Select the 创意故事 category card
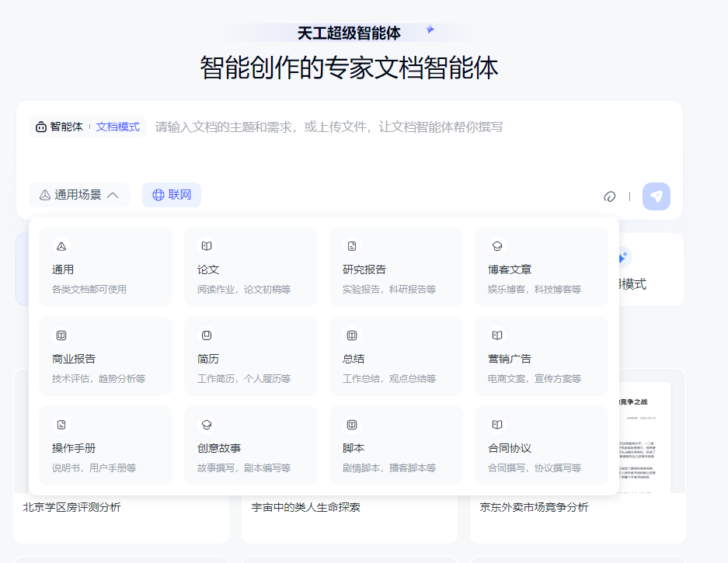This screenshot has height=563, width=728. point(250,445)
